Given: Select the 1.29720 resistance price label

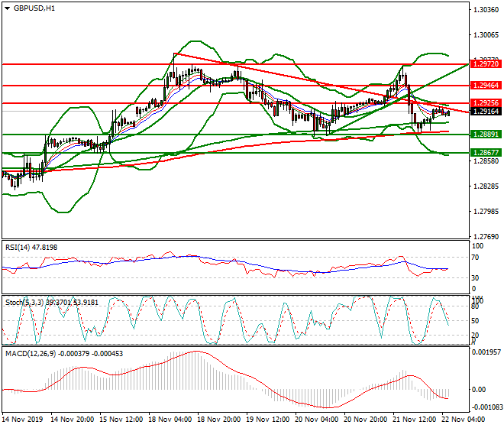Looking at the screenshot, I should click(x=486, y=64).
